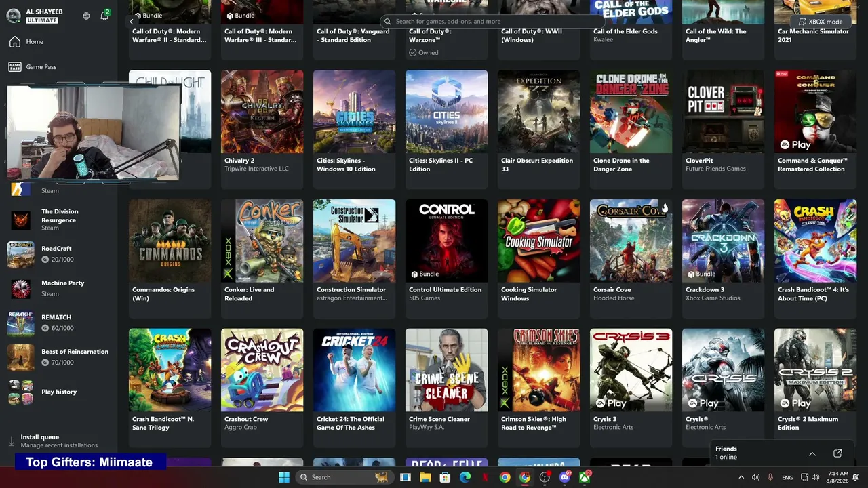Open Crash Bandicoot N. Sane Trilogy
The width and height of the screenshot is (868, 488).
pos(170,388)
